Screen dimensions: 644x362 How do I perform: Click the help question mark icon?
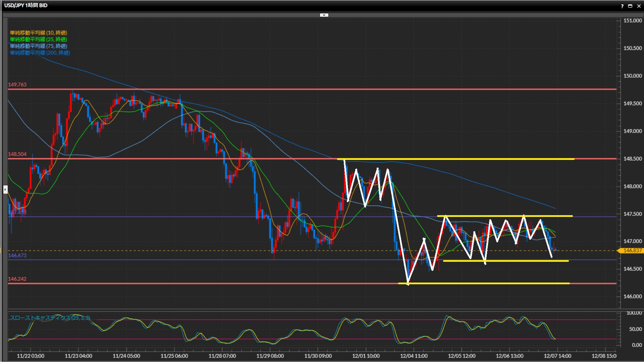[x=622, y=6]
